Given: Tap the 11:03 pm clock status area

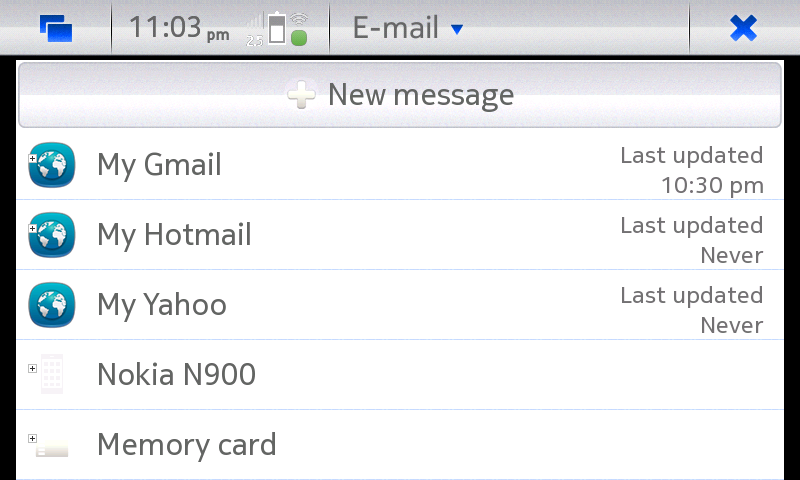Looking at the screenshot, I should coord(179,28).
